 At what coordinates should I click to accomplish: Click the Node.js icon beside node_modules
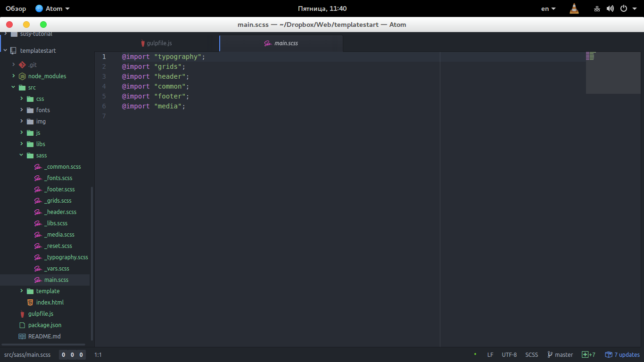(22, 76)
